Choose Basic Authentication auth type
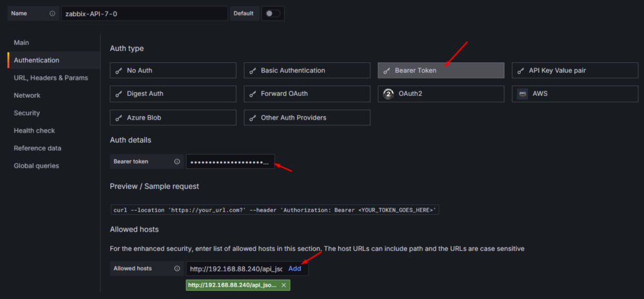The image size is (644, 299). point(307,70)
